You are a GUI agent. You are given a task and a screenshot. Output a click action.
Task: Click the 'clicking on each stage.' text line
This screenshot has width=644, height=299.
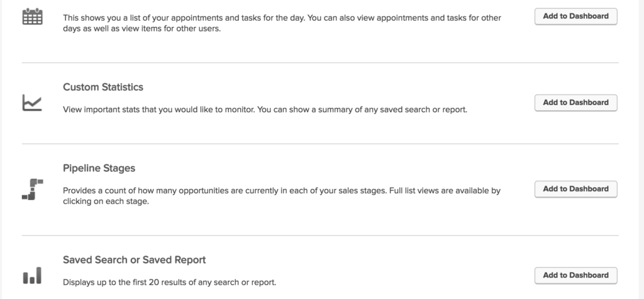point(105,202)
